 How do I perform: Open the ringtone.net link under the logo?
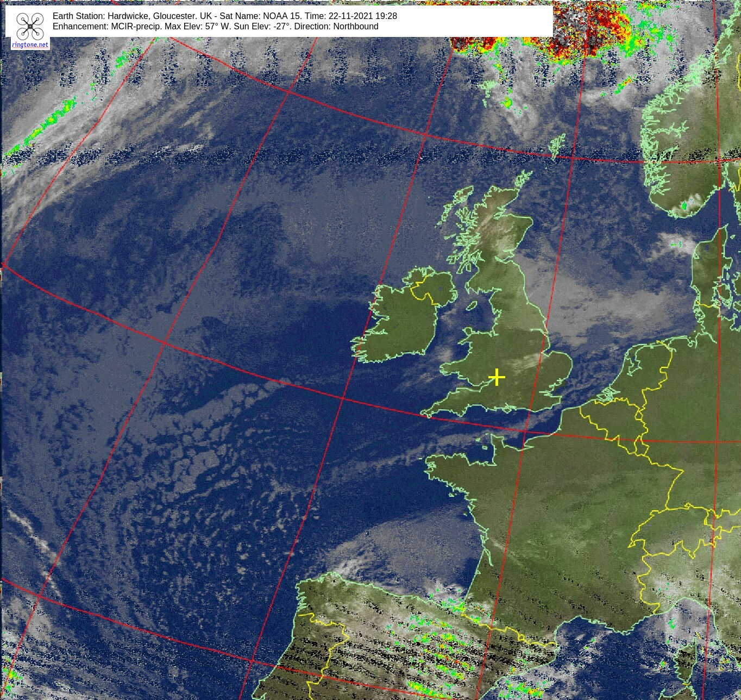tap(30, 45)
